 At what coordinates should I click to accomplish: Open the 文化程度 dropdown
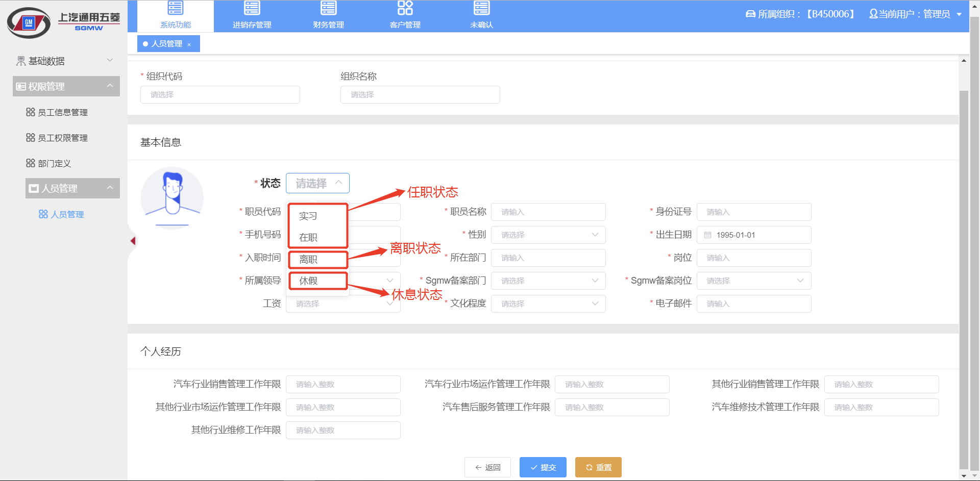point(548,304)
